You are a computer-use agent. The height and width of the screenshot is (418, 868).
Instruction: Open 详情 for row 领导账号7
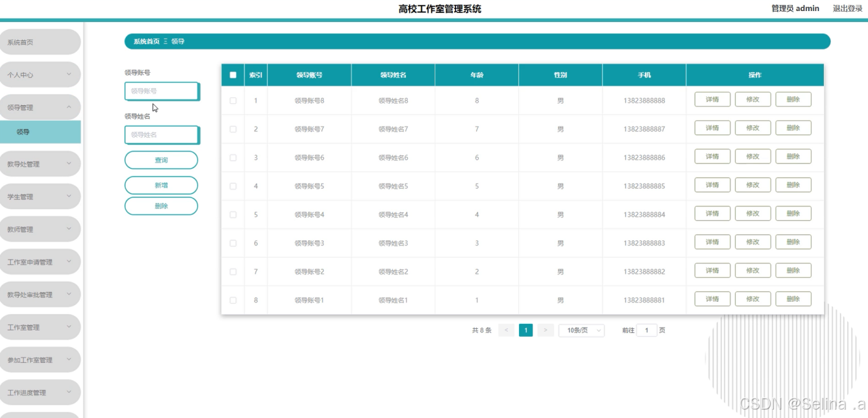point(712,128)
